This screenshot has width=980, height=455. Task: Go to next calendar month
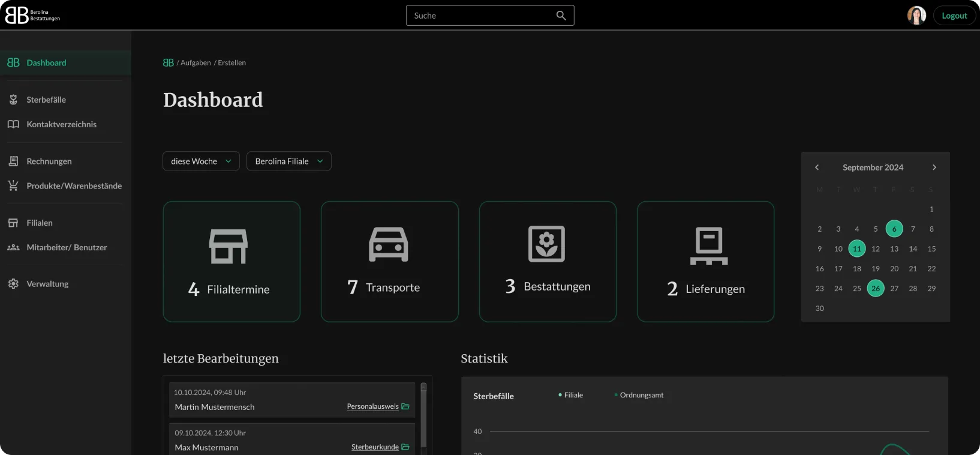(x=934, y=167)
